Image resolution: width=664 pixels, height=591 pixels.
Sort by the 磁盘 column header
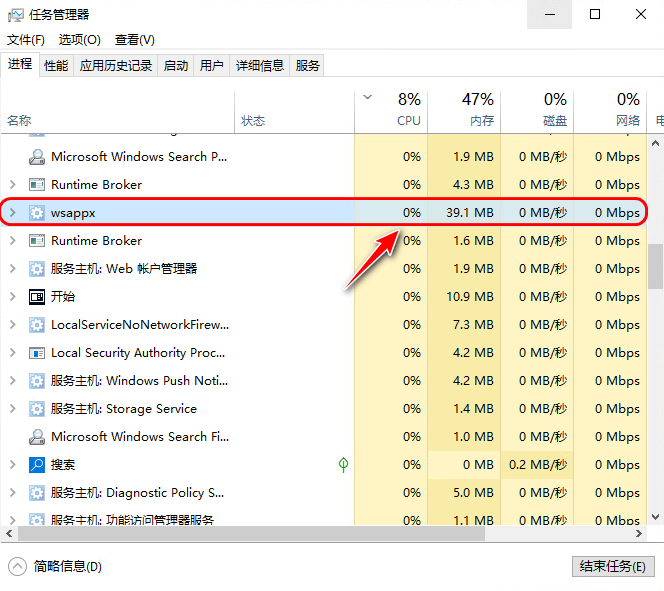coord(537,111)
